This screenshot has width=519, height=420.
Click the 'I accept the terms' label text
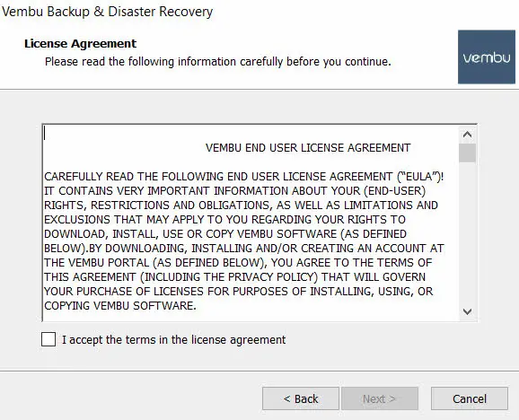(x=174, y=339)
